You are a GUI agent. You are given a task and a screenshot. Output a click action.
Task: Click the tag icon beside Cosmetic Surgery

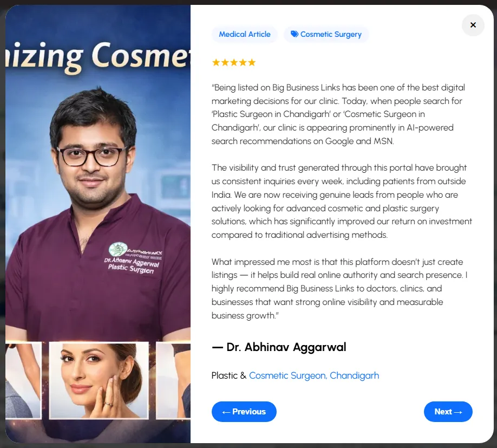point(295,34)
